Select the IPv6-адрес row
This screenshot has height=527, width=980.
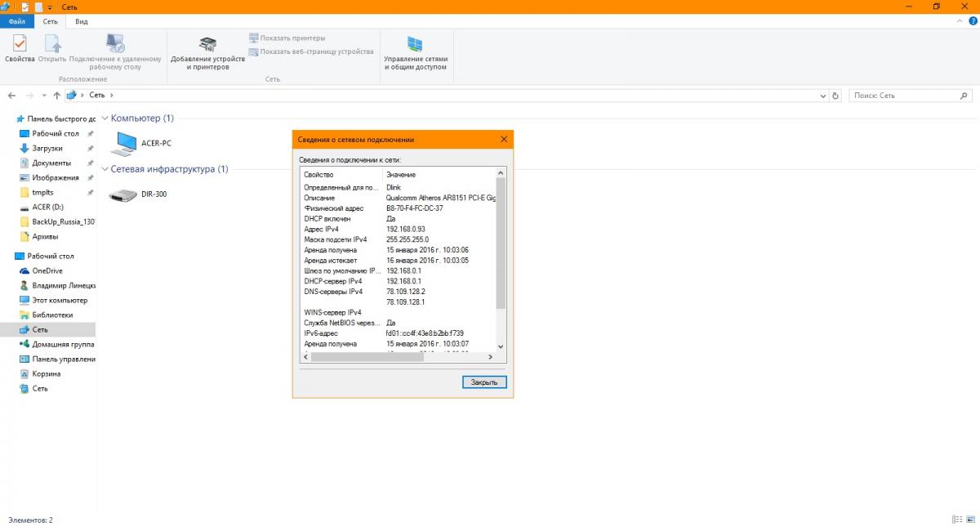(x=398, y=333)
